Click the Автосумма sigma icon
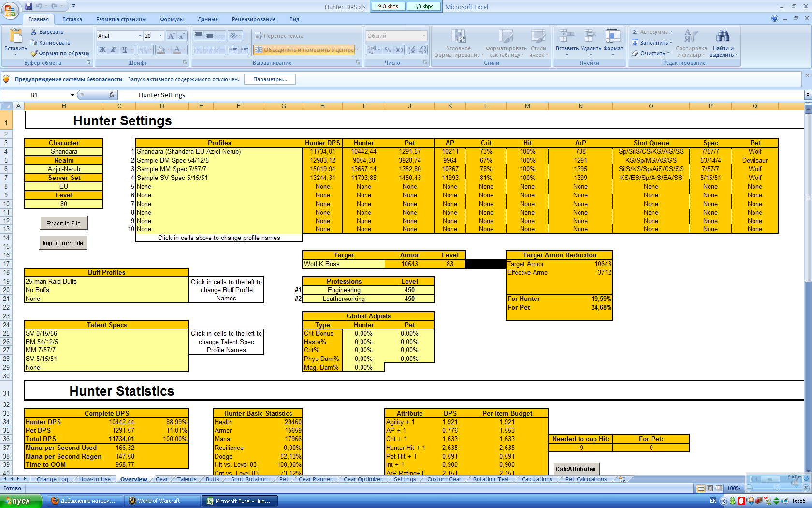This screenshot has width=812, height=508. (635, 32)
